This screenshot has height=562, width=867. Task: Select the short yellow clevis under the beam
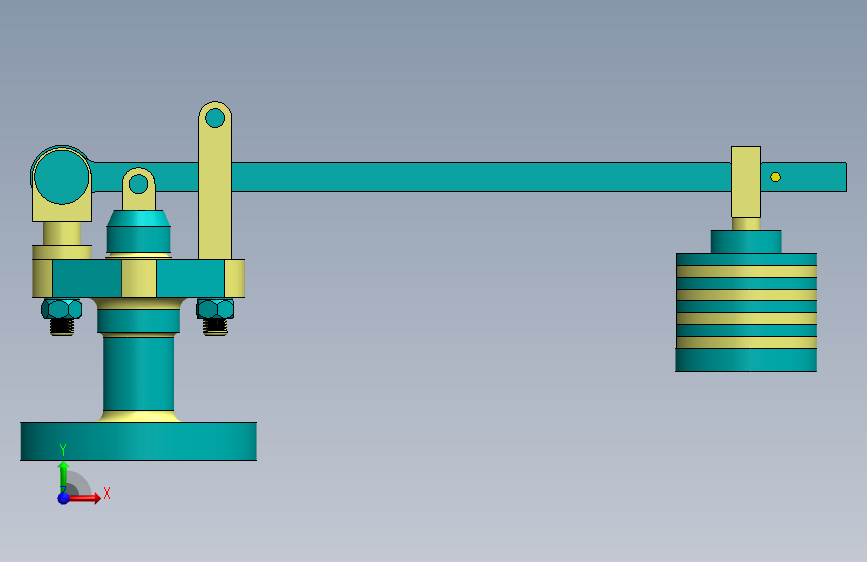(x=139, y=189)
